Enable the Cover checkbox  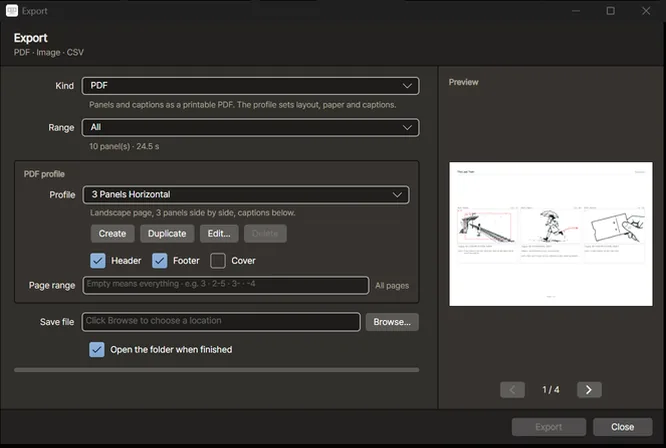click(x=218, y=261)
